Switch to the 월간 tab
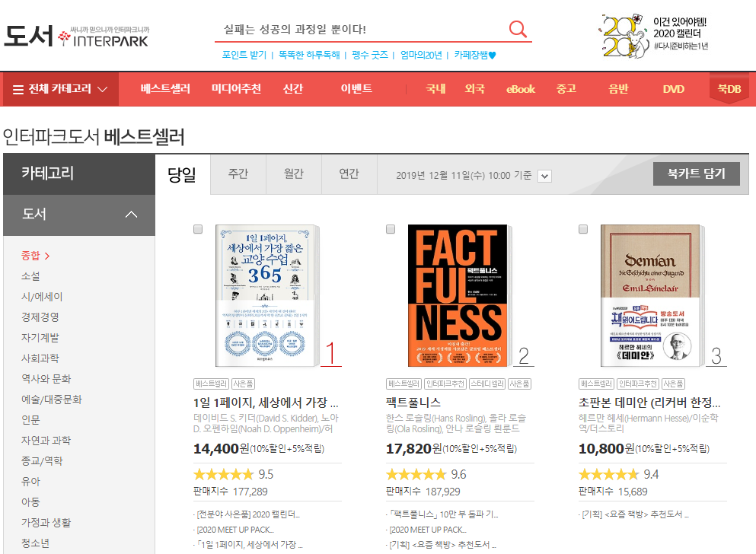 [294, 174]
